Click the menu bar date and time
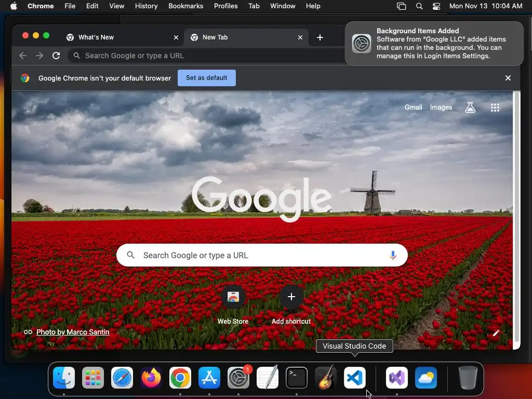This screenshot has height=399, width=532. [486, 6]
